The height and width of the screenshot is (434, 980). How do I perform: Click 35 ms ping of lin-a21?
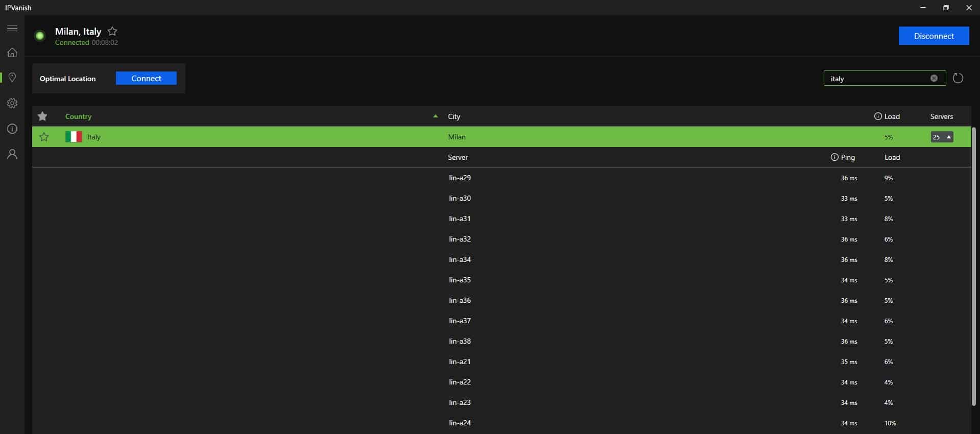[849, 361]
